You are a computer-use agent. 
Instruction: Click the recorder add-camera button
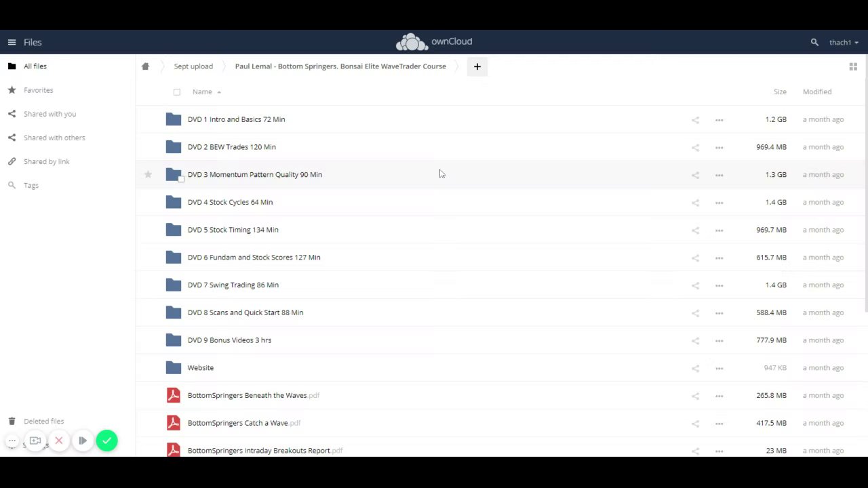(x=35, y=441)
